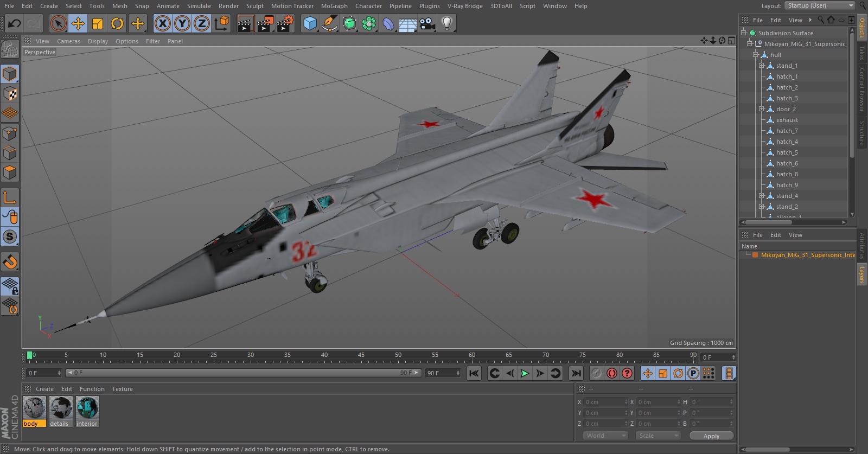Open the Simulate menu
This screenshot has height=454, width=868.
[199, 6]
